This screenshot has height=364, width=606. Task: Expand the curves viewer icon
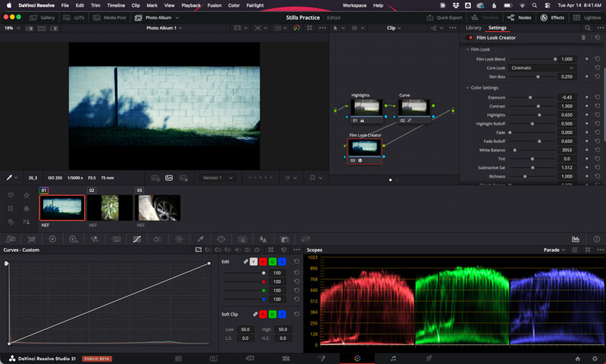tap(271, 250)
